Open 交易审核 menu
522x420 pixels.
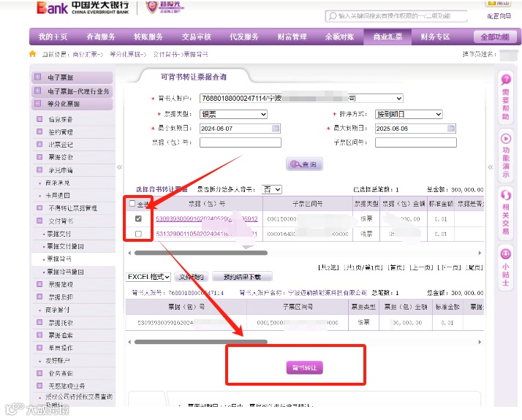(197, 37)
